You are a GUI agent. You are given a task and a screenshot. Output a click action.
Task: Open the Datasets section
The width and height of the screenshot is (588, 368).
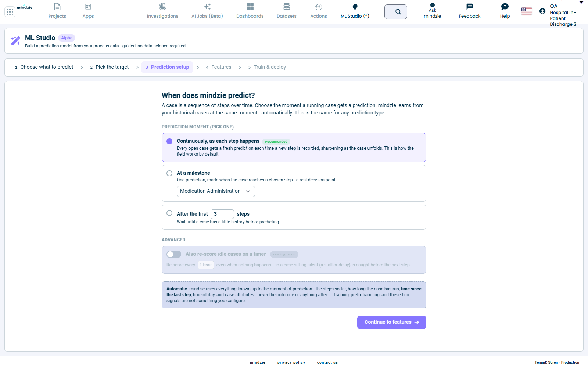(x=287, y=11)
